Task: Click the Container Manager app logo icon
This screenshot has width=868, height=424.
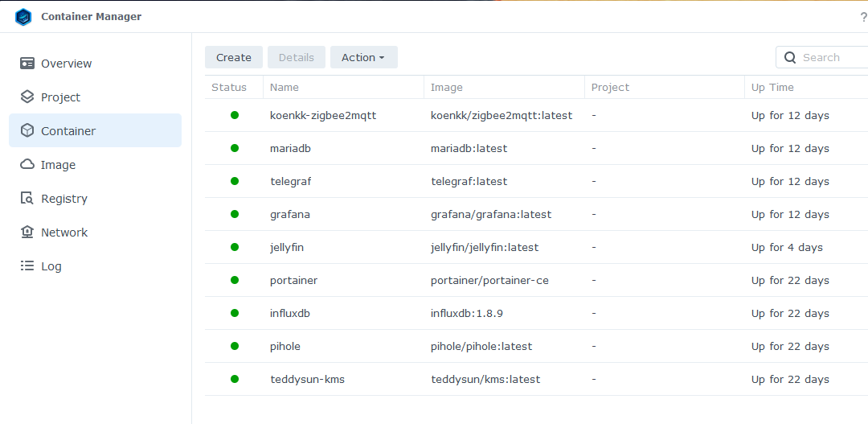Action: point(23,17)
